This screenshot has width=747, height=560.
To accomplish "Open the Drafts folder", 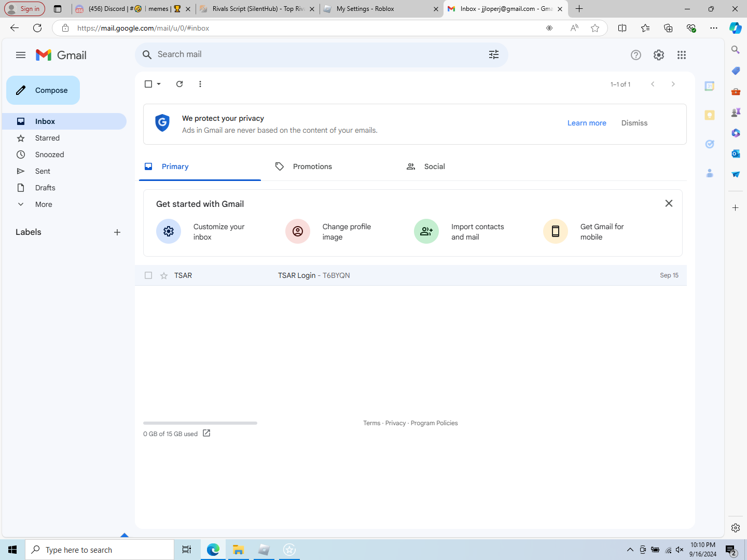I will [64, 188].
